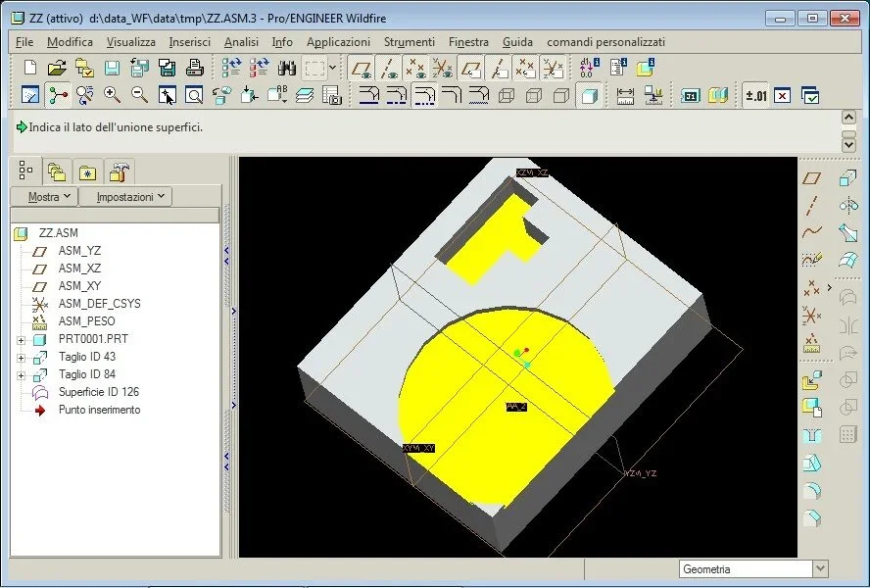The height and width of the screenshot is (588, 870).
Task: Open the selection box dropdown arrow in toolbar
Action: click(332, 68)
